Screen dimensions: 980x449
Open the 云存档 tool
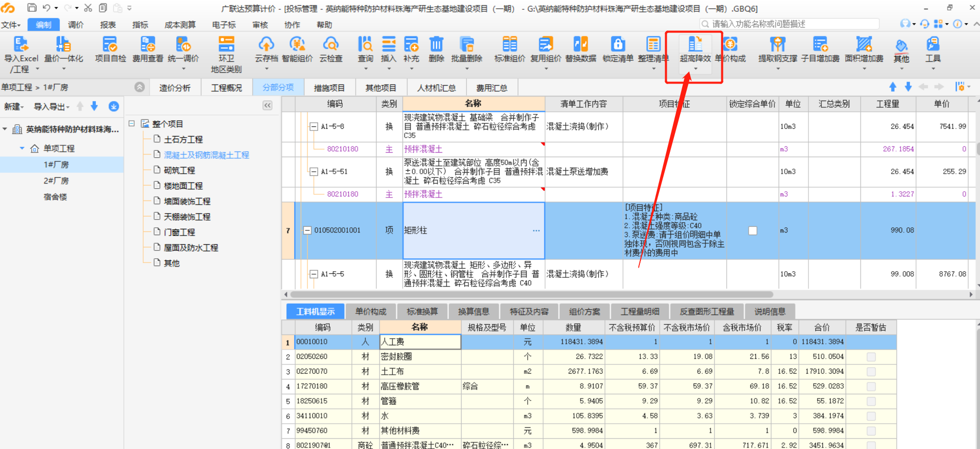coord(266,52)
